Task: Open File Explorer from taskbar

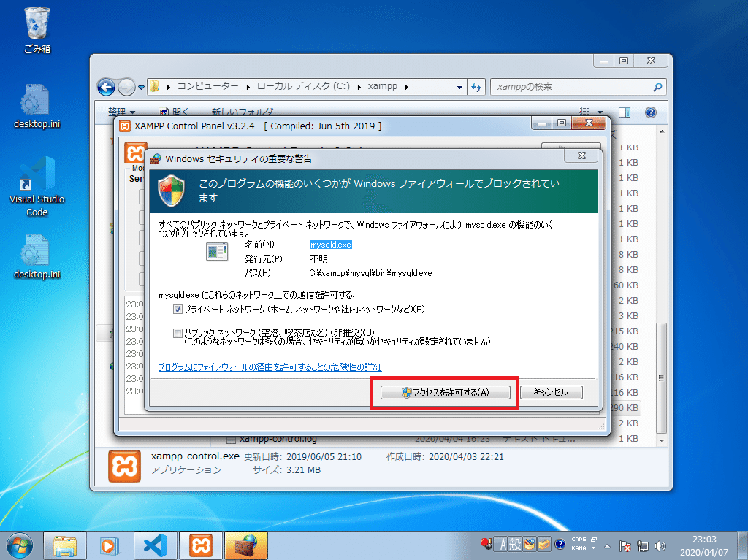Action: (x=65, y=545)
